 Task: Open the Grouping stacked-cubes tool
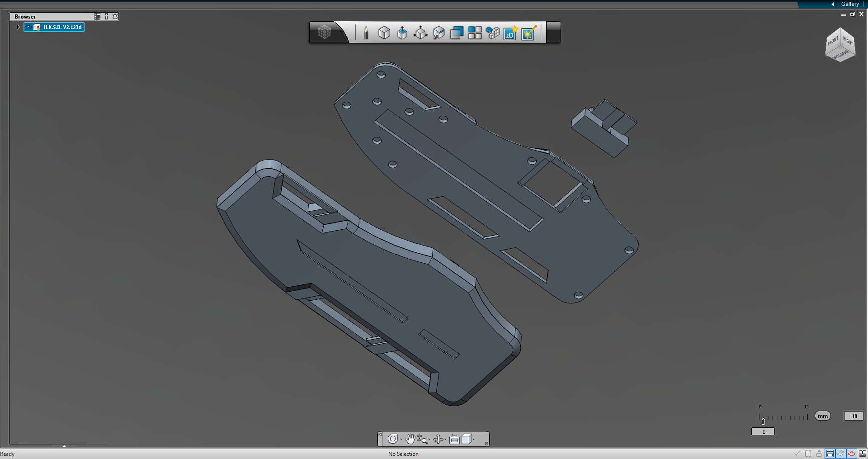(493, 33)
